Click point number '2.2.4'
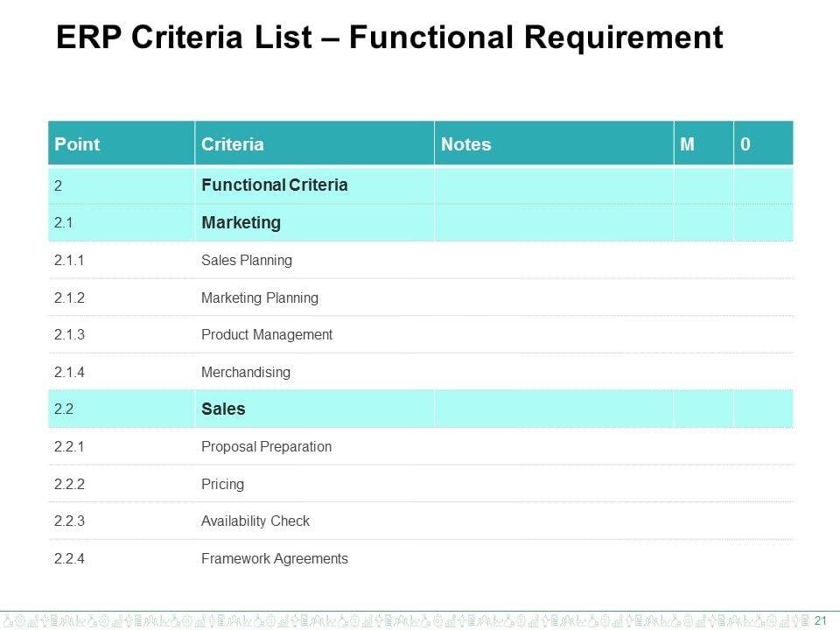This screenshot has height=630, width=840. click(x=69, y=559)
